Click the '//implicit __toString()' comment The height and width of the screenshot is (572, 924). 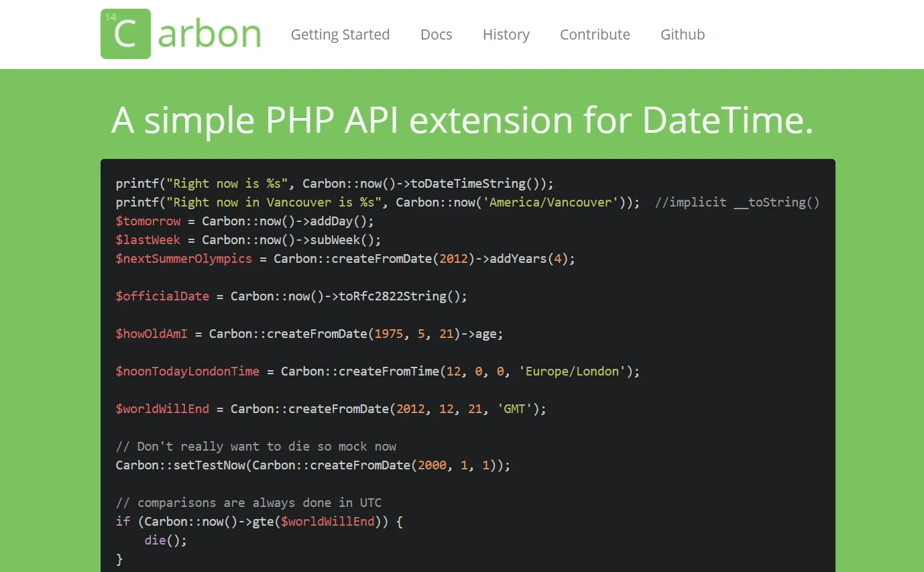tap(737, 203)
